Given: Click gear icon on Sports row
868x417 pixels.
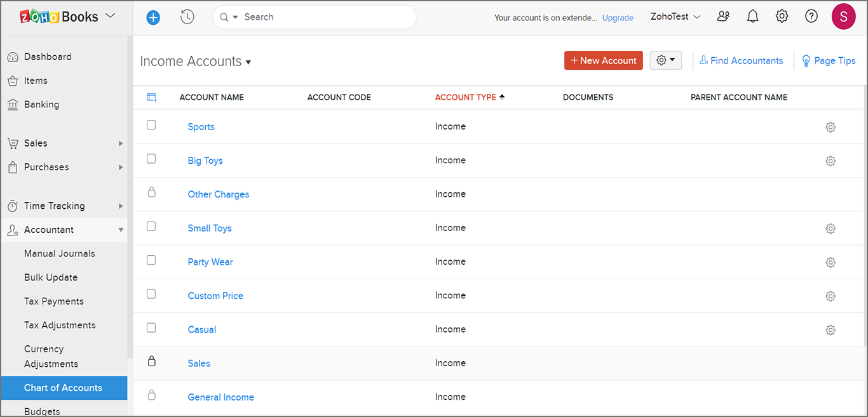Looking at the screenshot, I should click(830, 127).
